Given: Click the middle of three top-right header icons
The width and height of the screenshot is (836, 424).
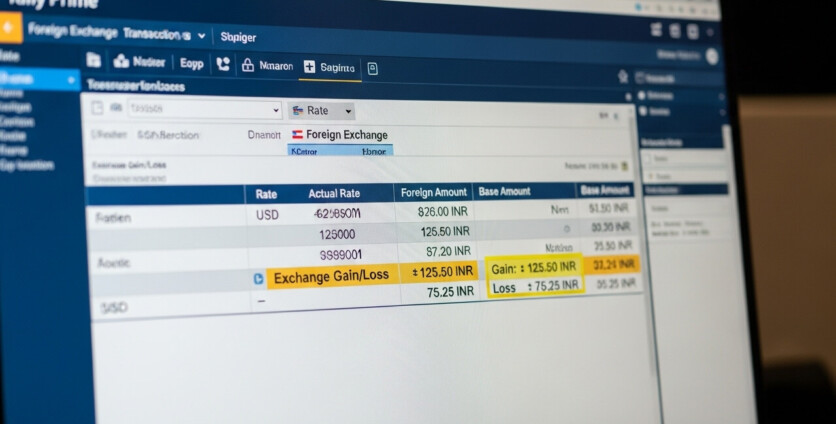Looking at the screenshot, I should pyautogui.click(x=675, y=31).
